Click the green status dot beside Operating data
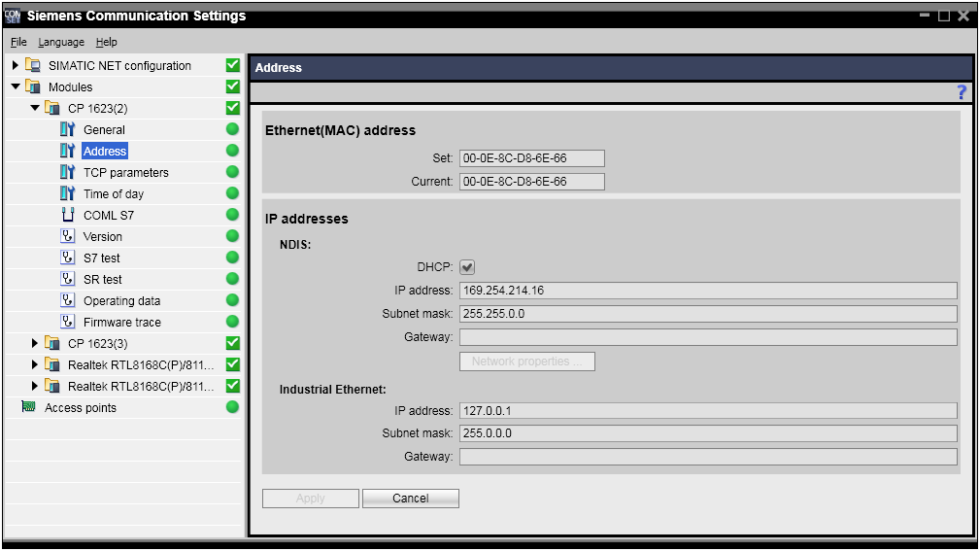 pos(232,300)
